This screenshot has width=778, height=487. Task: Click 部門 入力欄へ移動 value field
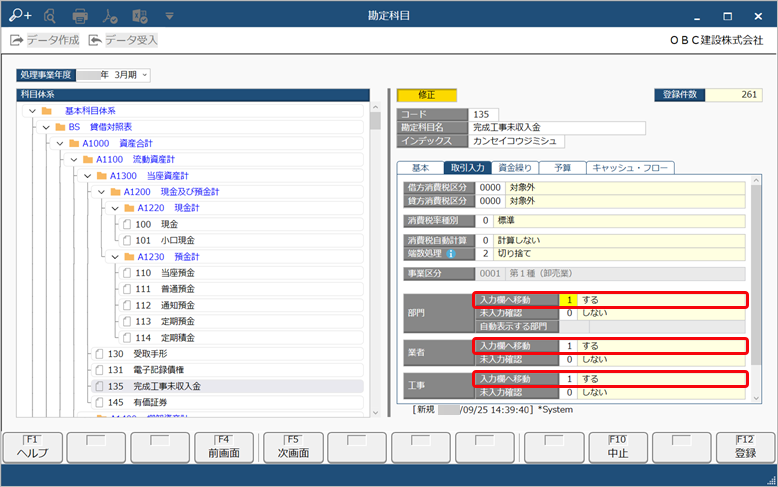(652, 300)
